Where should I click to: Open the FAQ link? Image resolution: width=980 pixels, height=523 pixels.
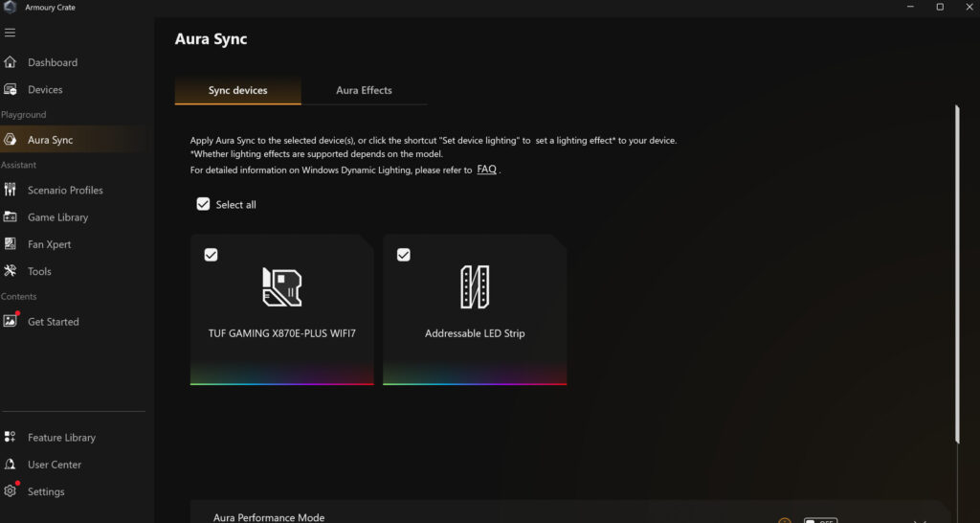[486, 169]
